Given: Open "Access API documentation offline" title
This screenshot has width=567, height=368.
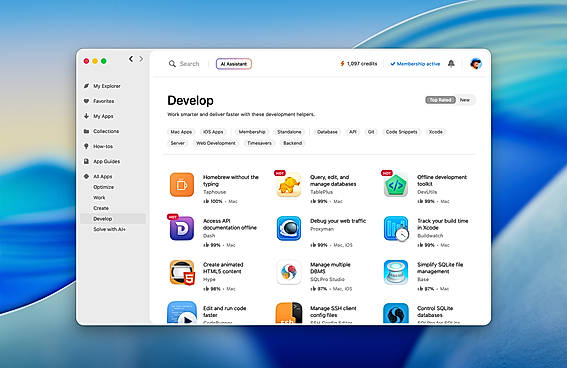Looking at the screenshot, I should point(230,224).
